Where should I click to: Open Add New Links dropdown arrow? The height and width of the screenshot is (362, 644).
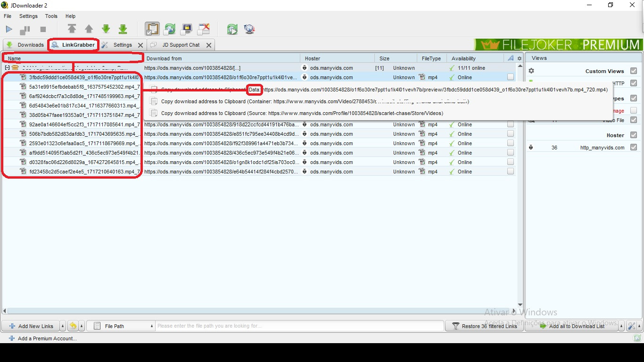[63, 326]
